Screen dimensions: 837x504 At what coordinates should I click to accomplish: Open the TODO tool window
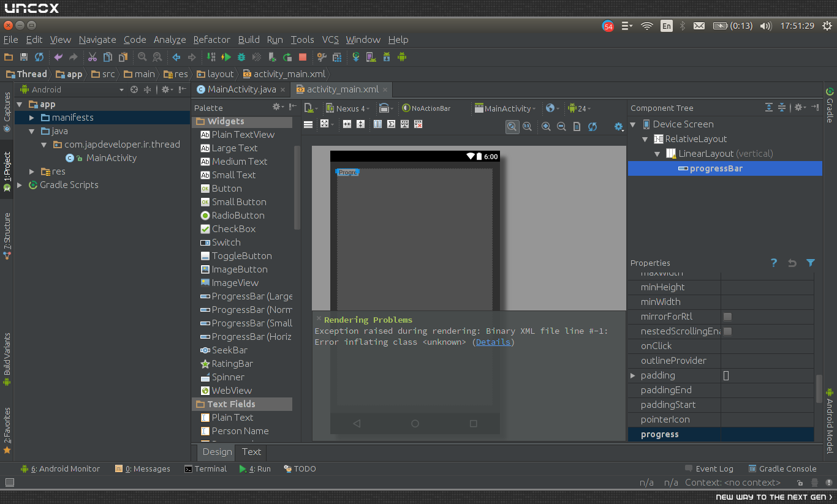pyautogui.click(x=300, y=468)
